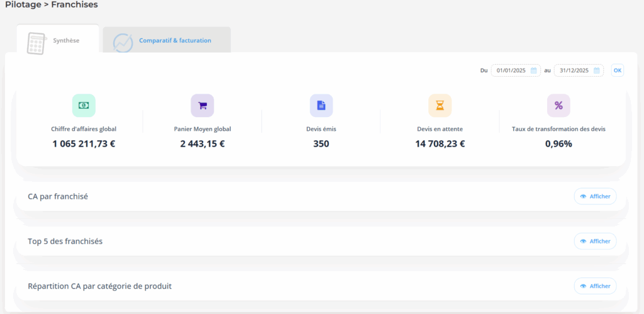Image resolution: width=644 pixels, height=314 pixels.
Task: Click the purple percent rate icon
Action: [558, 105]
